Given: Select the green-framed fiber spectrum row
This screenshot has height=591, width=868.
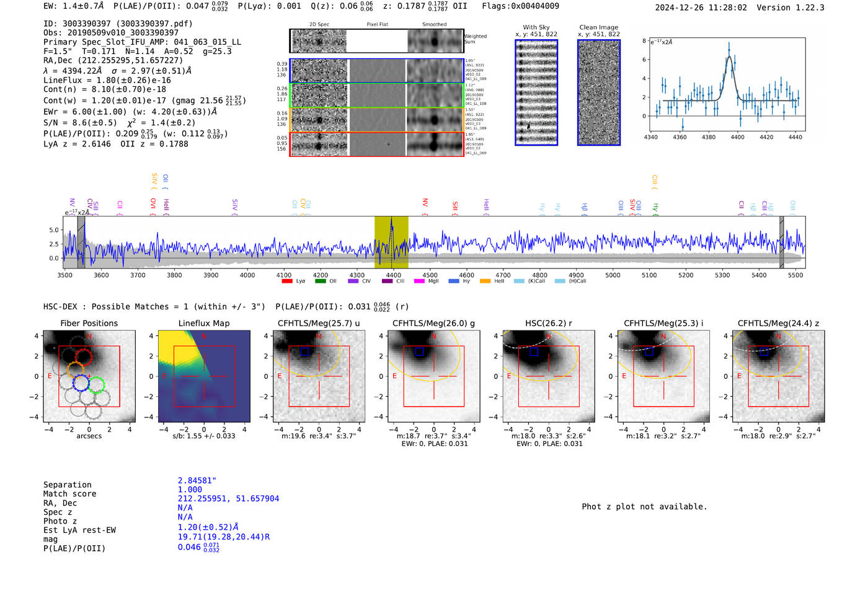Looking at the screenshot, I should click(x=377, y=96).
